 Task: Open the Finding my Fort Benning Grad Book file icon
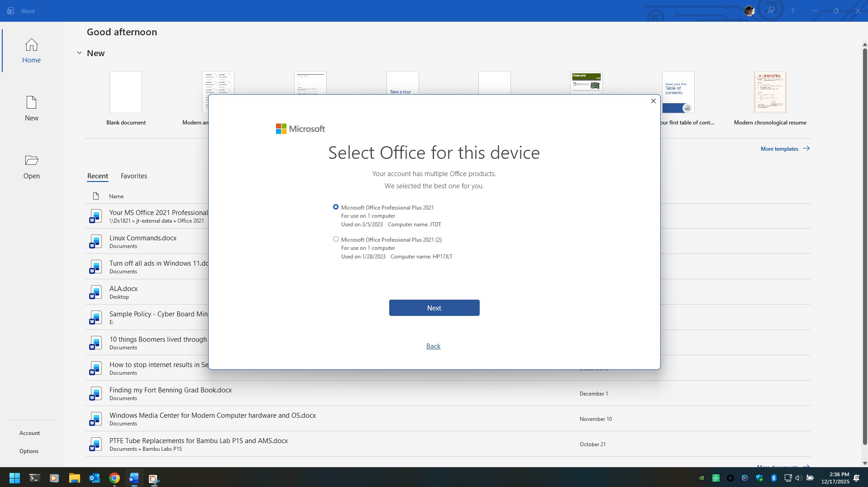pos(95,393)
